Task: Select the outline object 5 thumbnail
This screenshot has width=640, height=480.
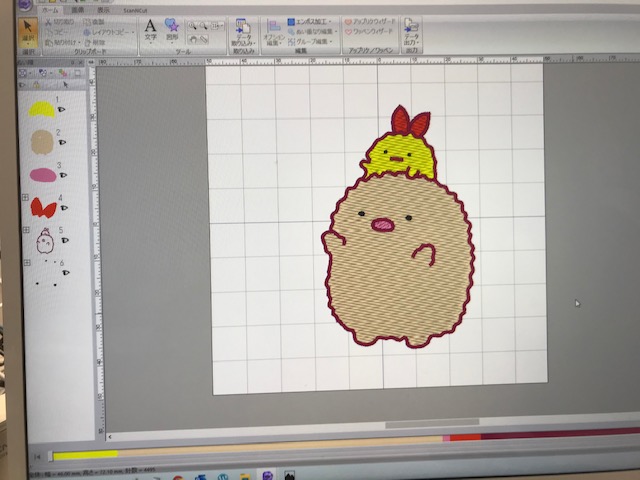Action: [x=45, y=241]
